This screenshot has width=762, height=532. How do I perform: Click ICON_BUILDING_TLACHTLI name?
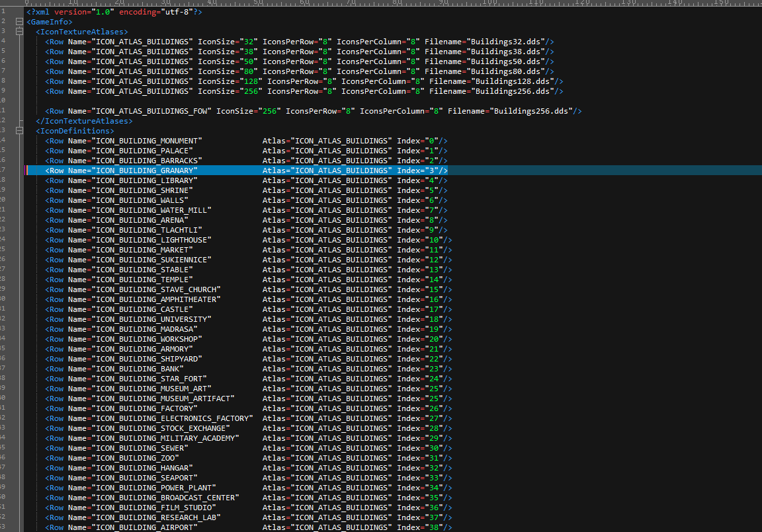pos(147,230)
